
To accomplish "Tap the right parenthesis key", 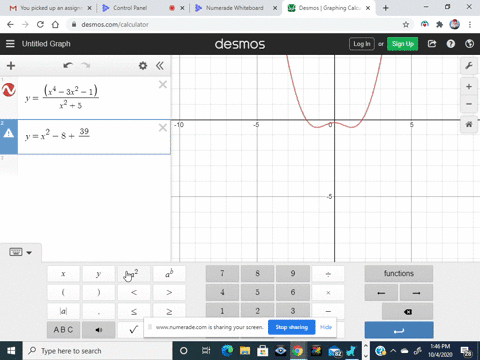I will click(x=99, y=292).
